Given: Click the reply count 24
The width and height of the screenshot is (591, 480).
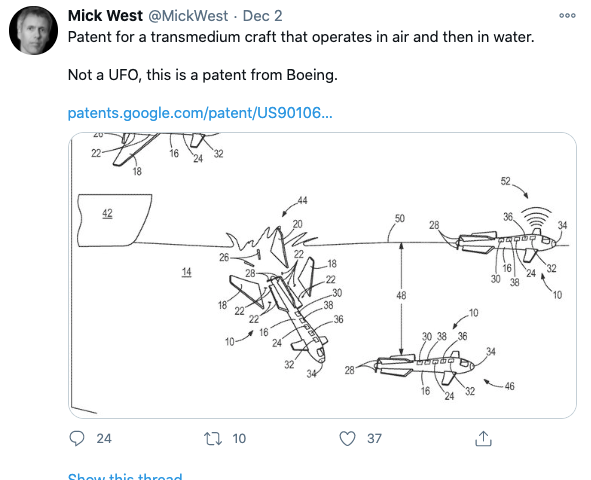Looking at the screenshot, I should (x=104, y=439).
